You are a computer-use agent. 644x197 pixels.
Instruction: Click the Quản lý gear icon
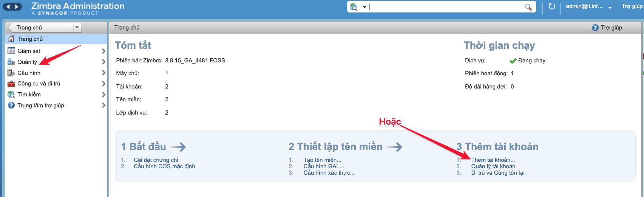[11, 62]
